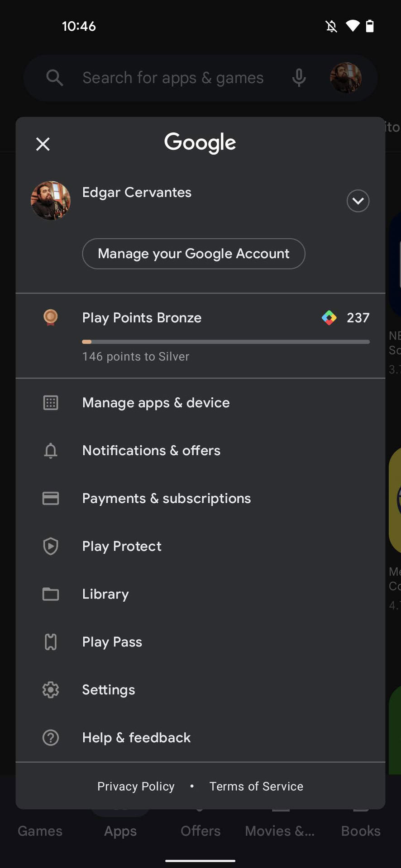This screenshot has width=401, height=868.
Task: Expand the account switcher chevron
Action: (358, 201)
